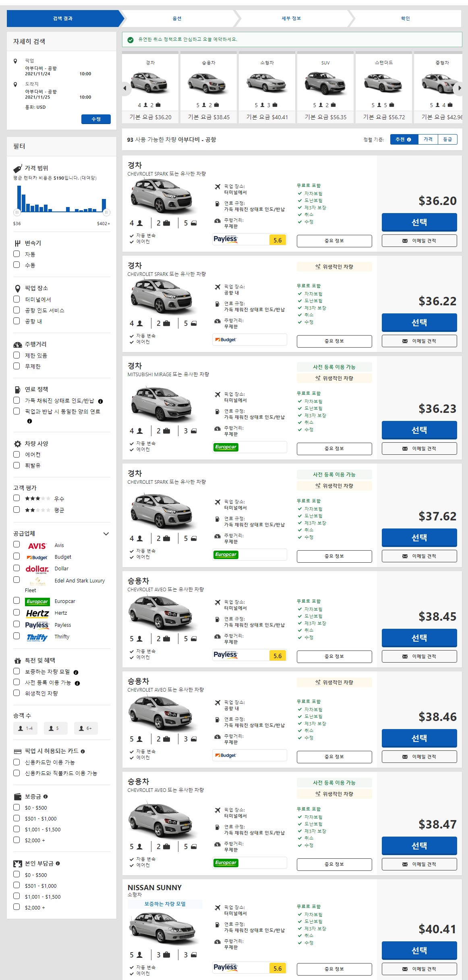This screenshot has width=468, height=980.
Task: Click envelope icon on $36.20 이메일 견적 button
Action: pyautogui.click(x=405, y=241)
